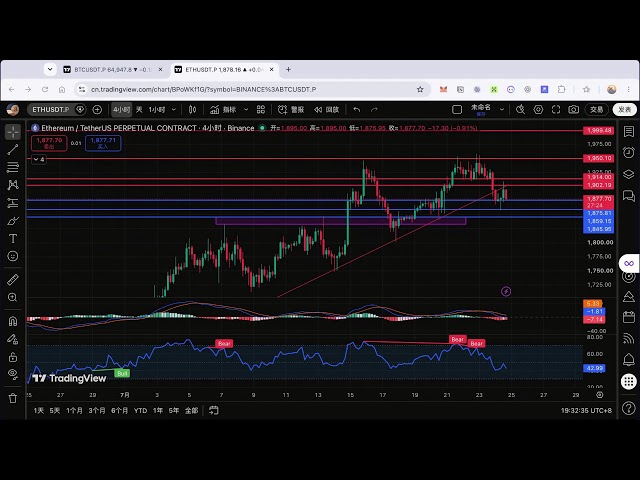Expand the timeframe dropdown arrow

tap(174, 109)
